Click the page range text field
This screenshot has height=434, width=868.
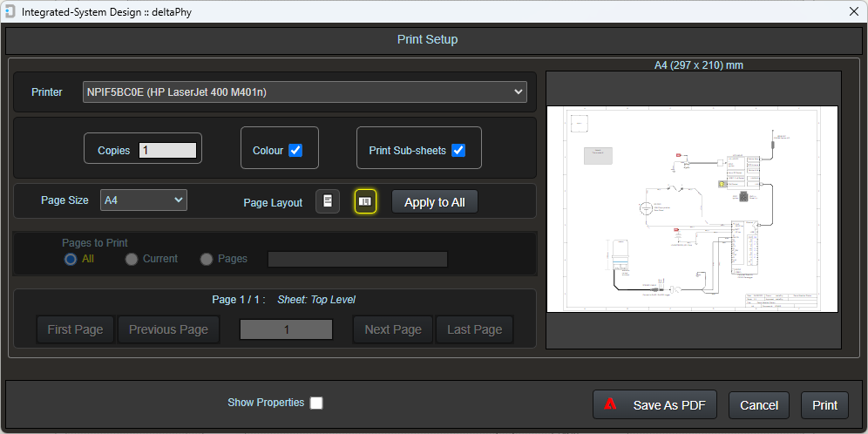[x=357, y=259]
